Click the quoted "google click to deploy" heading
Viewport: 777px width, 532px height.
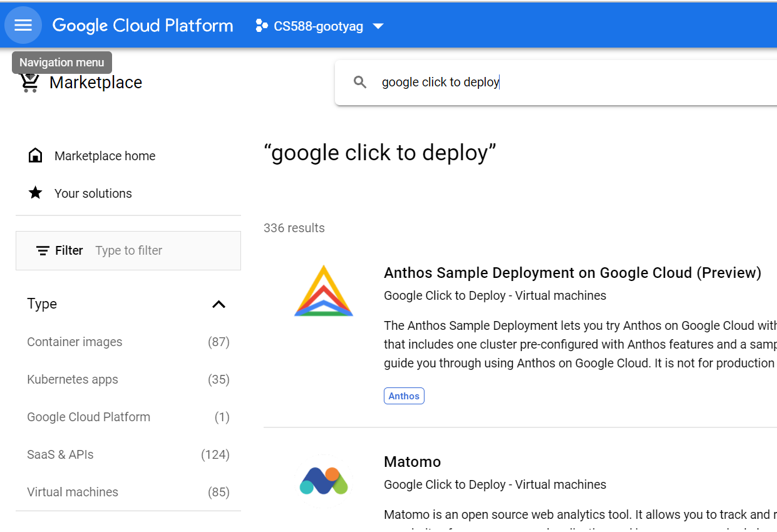pyautogui.click(x=380, y=153)
